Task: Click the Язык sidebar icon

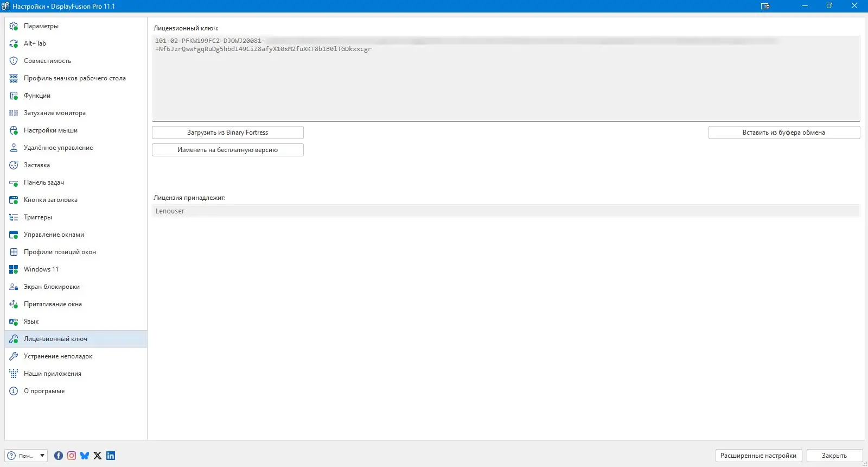Action: pyautogui.click(x=14, y=321)
